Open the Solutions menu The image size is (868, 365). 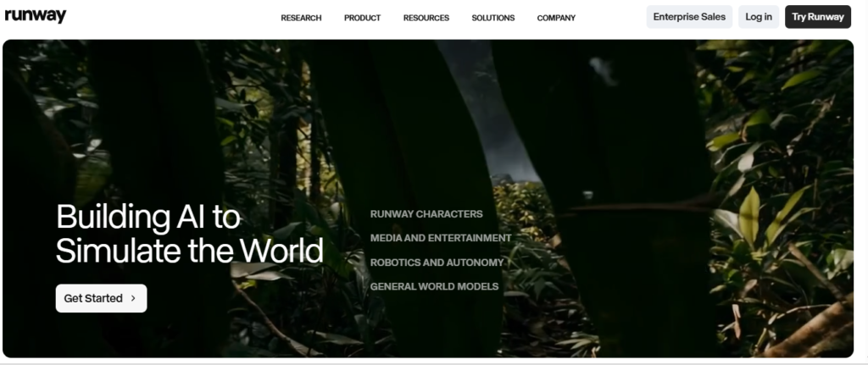pyautogui.click(x=493, y=18)
